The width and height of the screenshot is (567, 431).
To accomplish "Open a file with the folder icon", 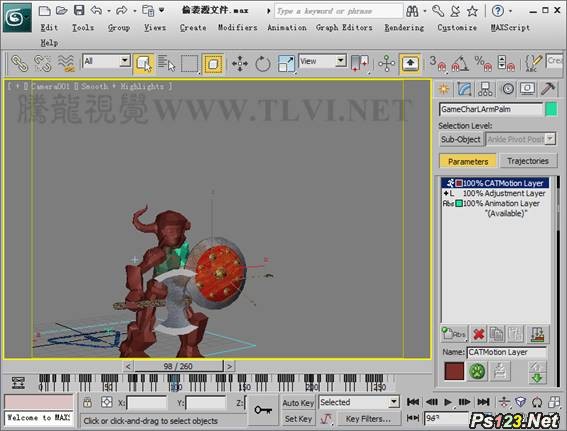I will click(61, 10).
